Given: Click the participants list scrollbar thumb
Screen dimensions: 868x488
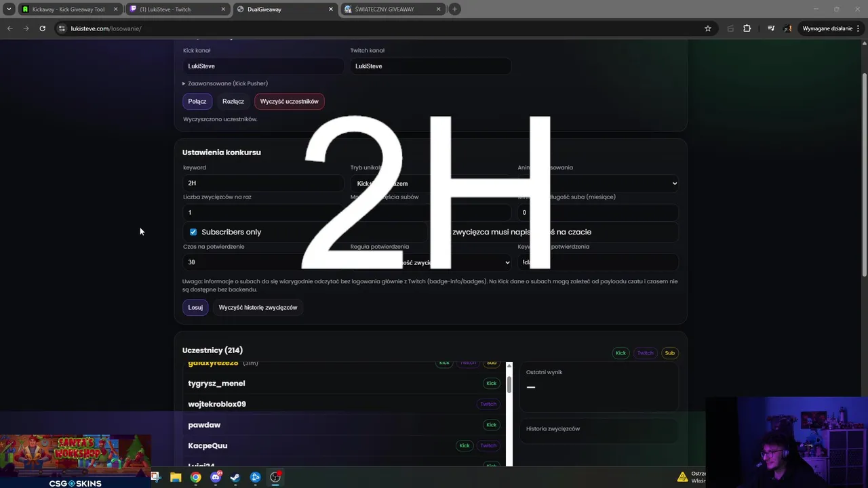Looking at the screenshot, I should point(509,384).
